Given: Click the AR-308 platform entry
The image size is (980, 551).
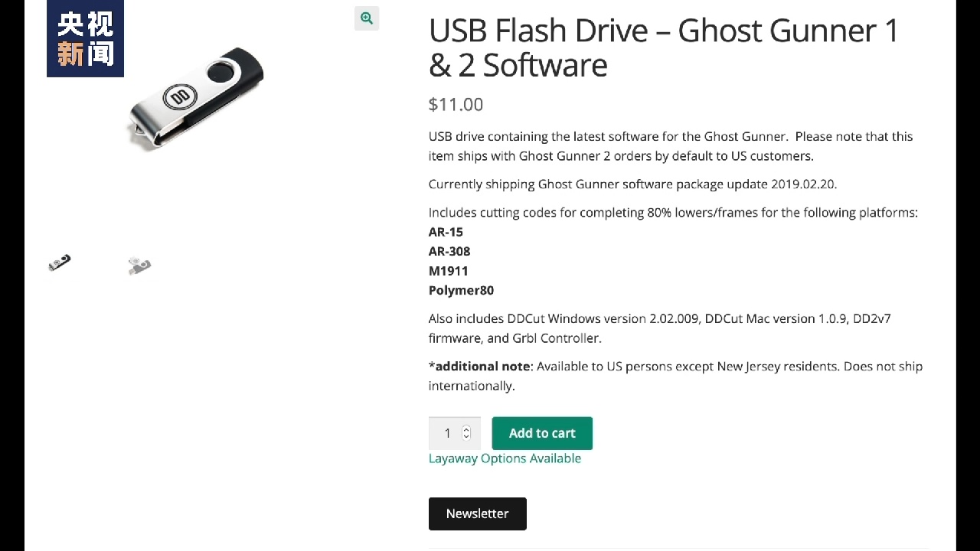Looking at the screenshot, I should pos(449,251).
